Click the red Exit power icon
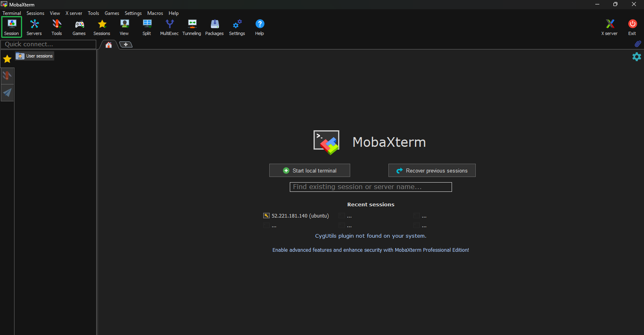This screenshot has height=335, width=644. point(632,27)
